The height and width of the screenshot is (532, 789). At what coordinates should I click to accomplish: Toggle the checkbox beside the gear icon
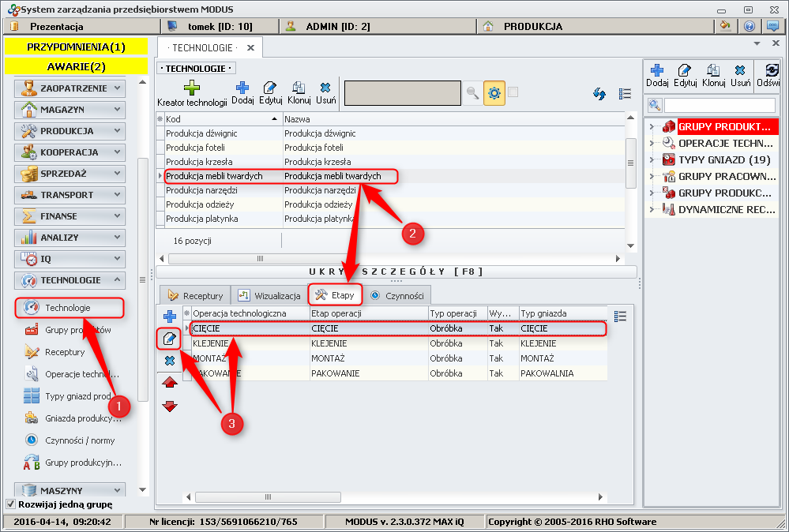(x=513, y=92)
